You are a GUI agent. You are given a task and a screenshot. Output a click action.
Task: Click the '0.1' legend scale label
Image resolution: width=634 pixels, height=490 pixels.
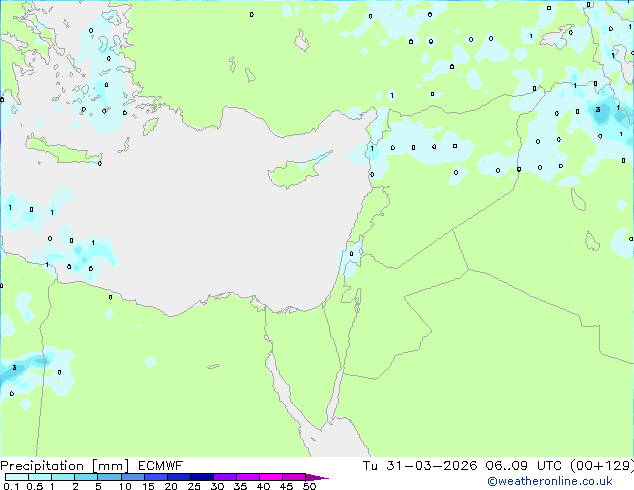[11, 486]
